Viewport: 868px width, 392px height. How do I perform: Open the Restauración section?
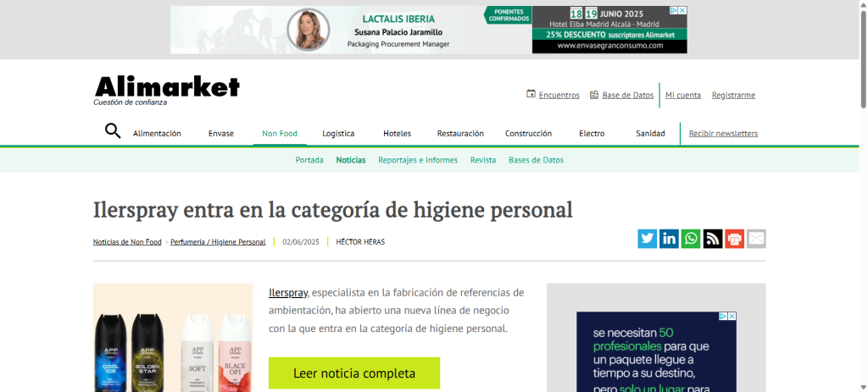coord(460,133)
